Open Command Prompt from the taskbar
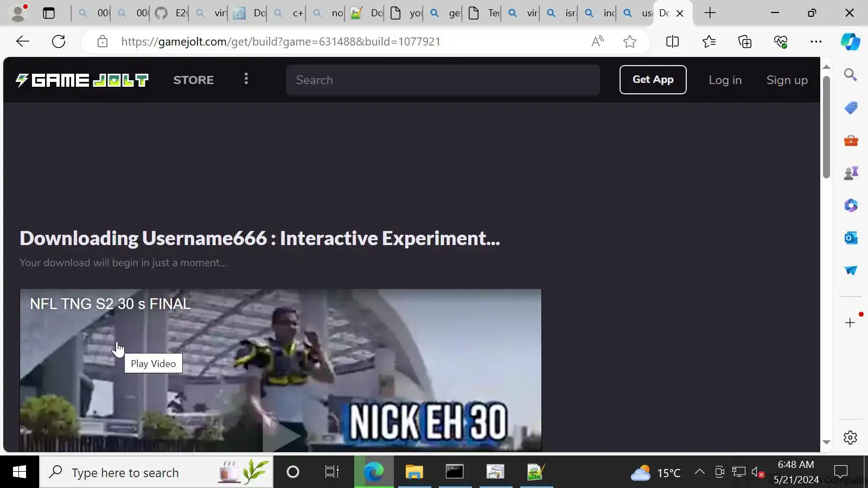The width and height of the screenshot is (868, 488). click(455, 472)
